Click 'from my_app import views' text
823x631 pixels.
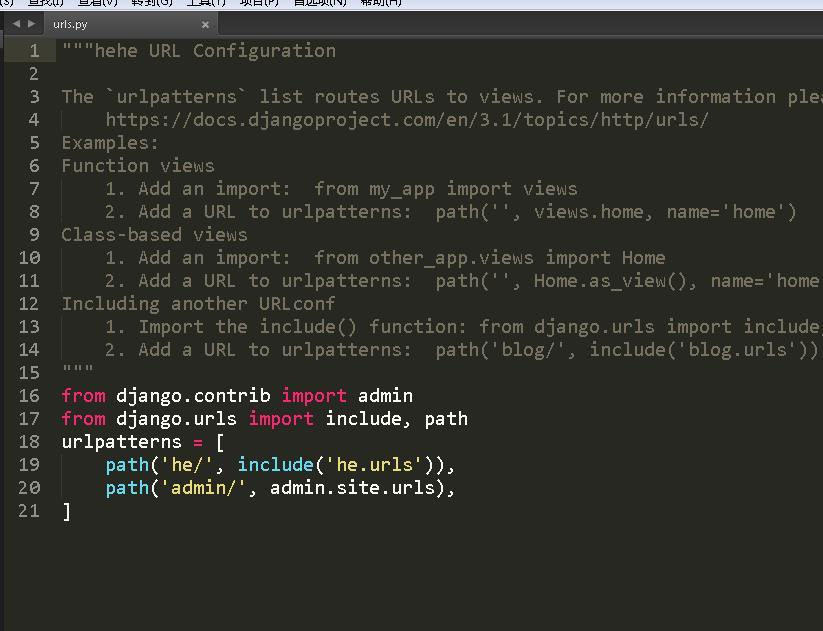(x=446, y=189)
